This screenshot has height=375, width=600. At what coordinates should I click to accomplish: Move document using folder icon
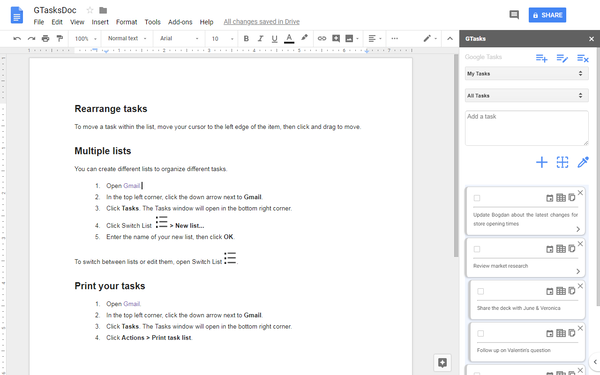pyautogui.click(x=103, y=10)
